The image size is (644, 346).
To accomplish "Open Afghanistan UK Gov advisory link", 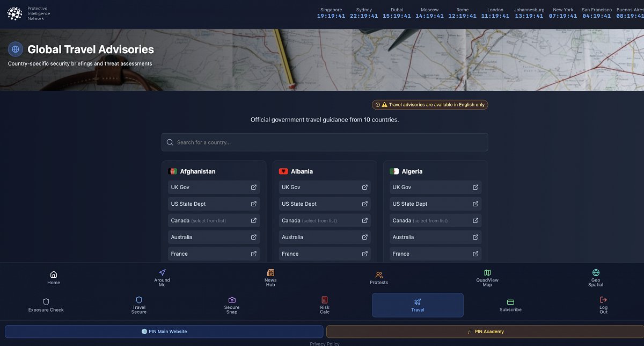I will 214,187.
